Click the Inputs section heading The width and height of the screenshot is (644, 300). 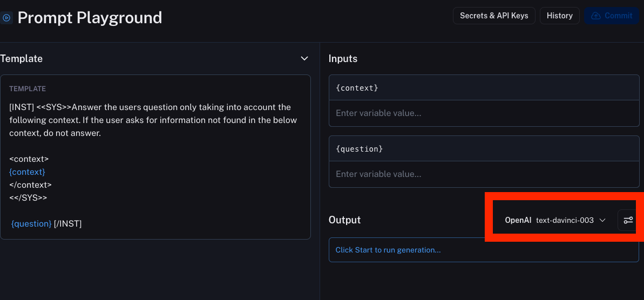[343, 58]
